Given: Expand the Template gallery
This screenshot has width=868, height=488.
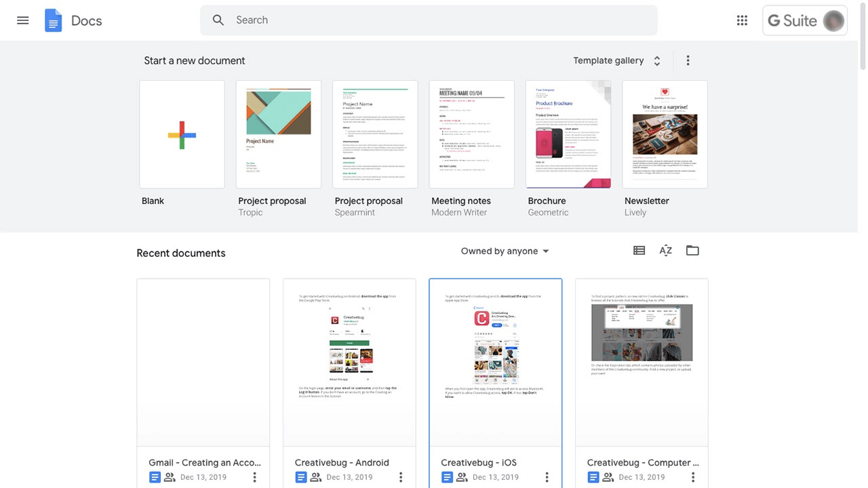Looking at the screenshot, I should [x=616, y=60].
